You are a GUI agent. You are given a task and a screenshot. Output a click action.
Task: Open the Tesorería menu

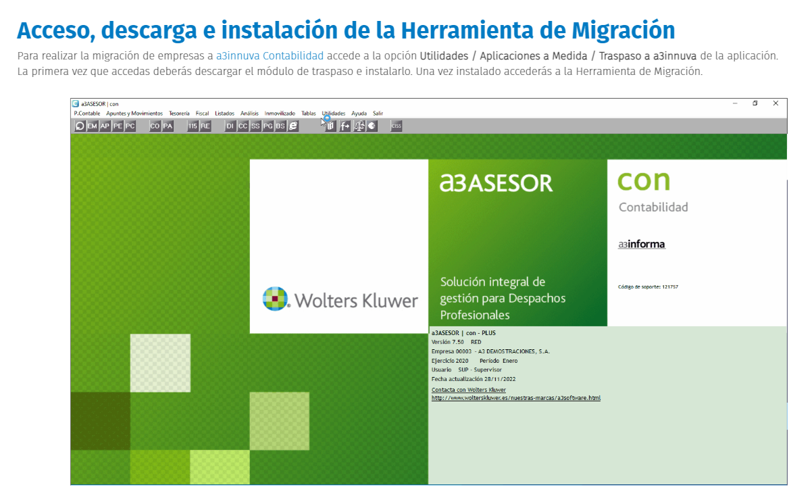coord(179,114)
